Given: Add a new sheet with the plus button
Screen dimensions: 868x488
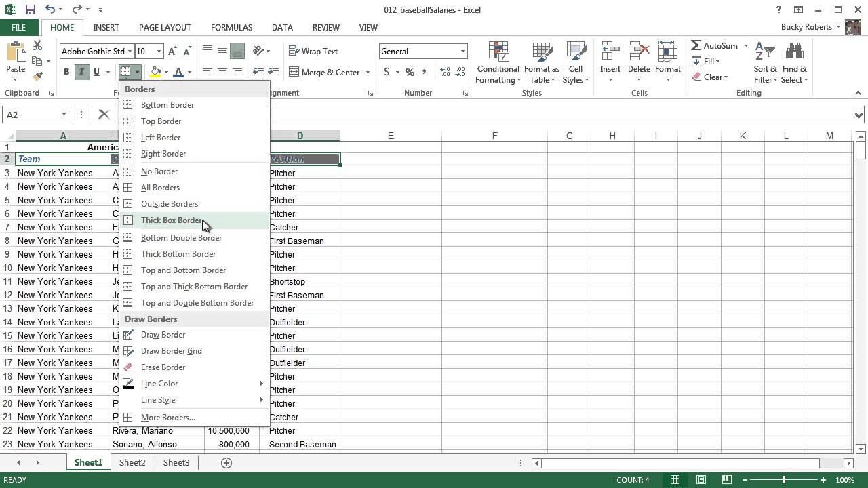Looking at the screenshot, I should (226, 462).
